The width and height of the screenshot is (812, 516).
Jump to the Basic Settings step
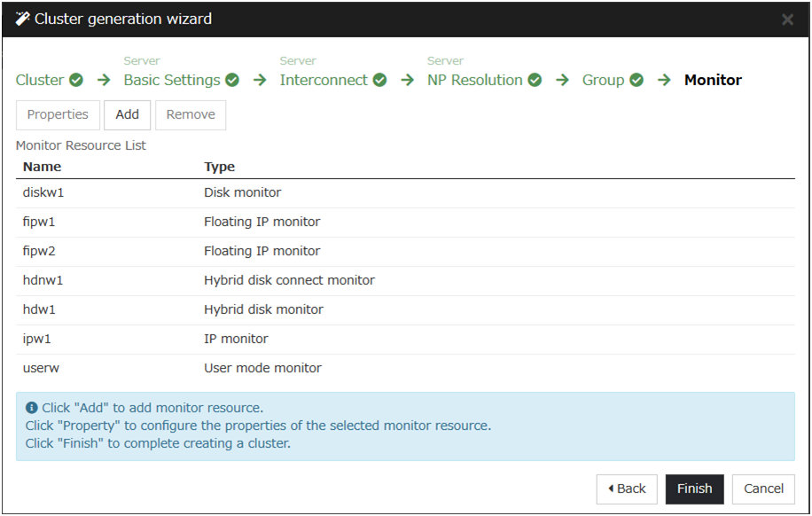(172, 80)
